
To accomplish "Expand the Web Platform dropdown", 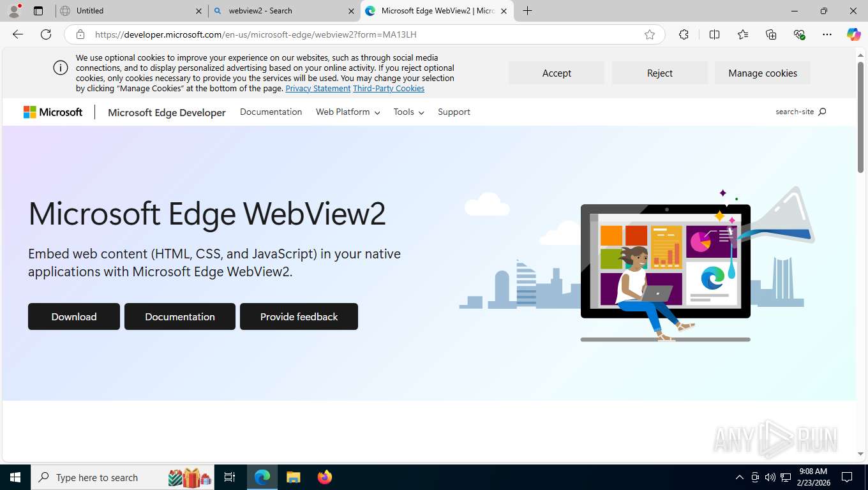I will coord(348,112).
